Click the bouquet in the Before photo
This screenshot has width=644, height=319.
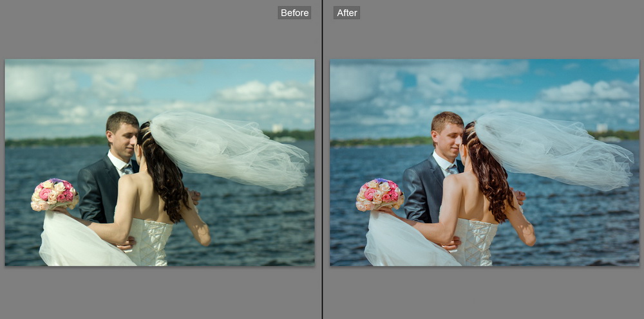(x=55, y=194)
